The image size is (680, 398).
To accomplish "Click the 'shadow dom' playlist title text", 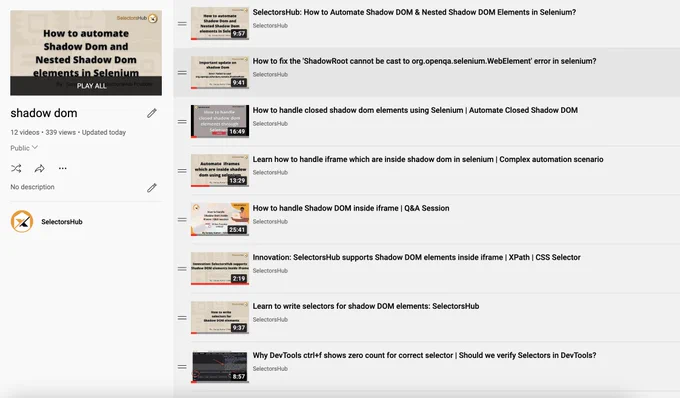I will pyautogui.click(x=44, y=113).
